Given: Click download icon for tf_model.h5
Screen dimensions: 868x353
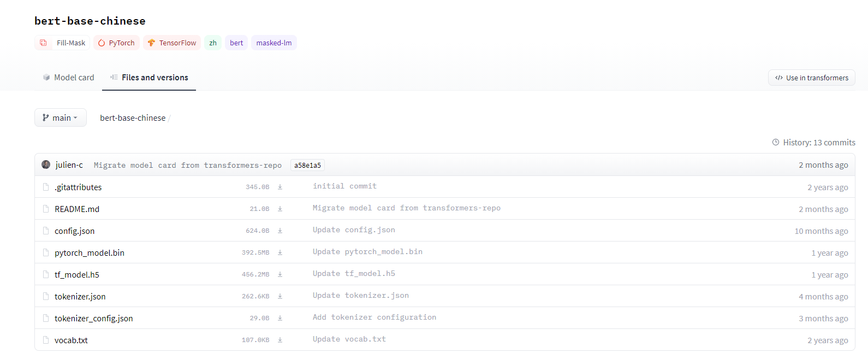Looking at the screenshot, I should point(280,274).
